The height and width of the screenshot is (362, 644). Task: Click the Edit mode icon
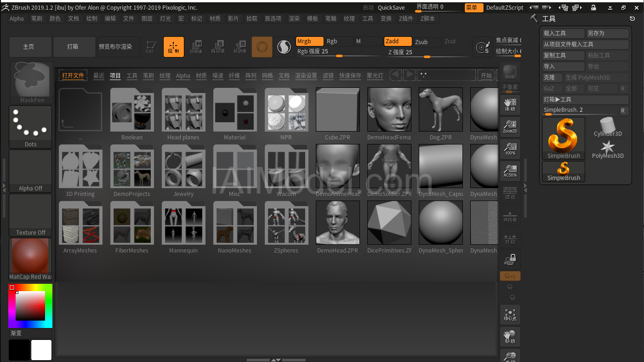[x=151, y=47]
